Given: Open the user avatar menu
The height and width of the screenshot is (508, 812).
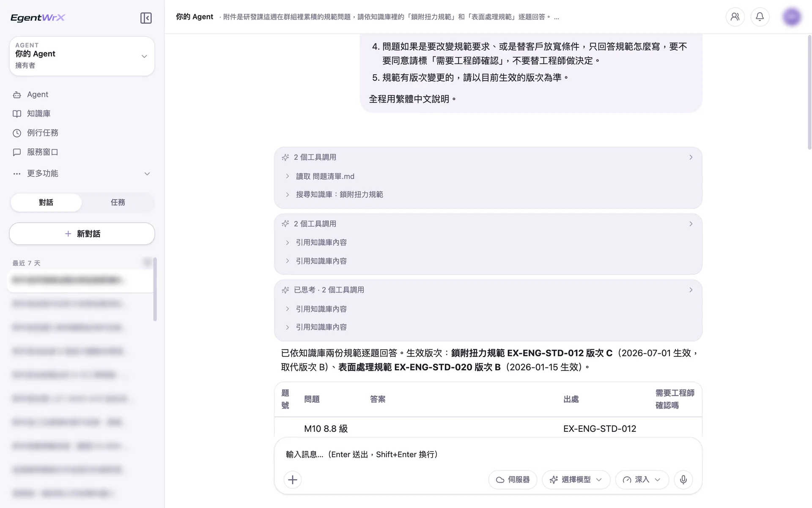Looking at the screenshot, I should (x=792, y=17).
